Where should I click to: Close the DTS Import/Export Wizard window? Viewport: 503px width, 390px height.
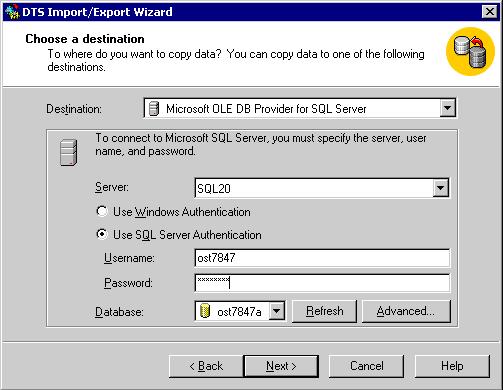coord(490,12)
